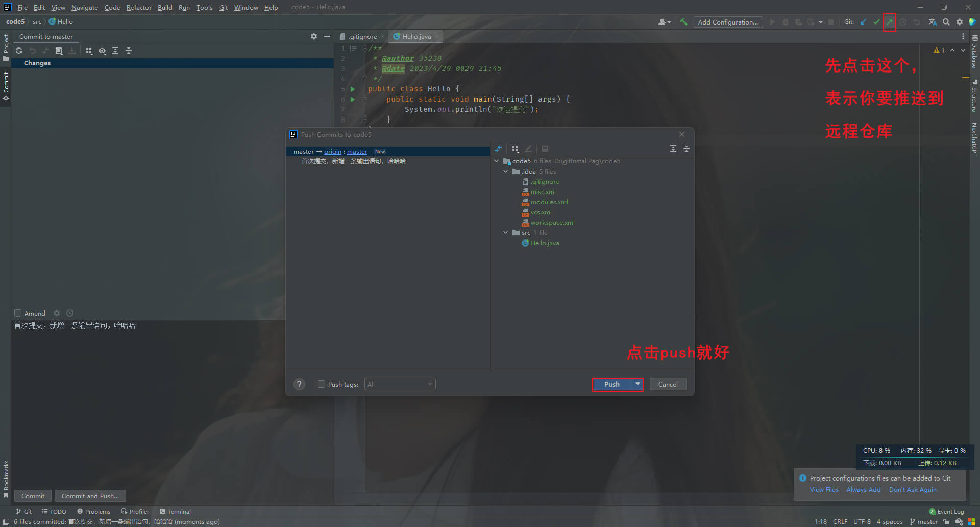Click the Translate icon in top toolbar

(x=933, y=22)
